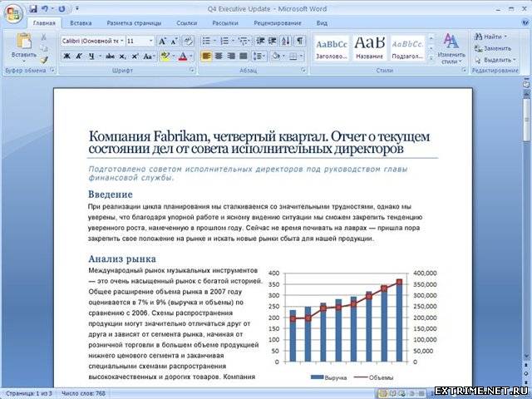Toggle paragraph marks (¶) display
Image resolution: width=532 pixels, height=399 pixels.
coord(299,41)
